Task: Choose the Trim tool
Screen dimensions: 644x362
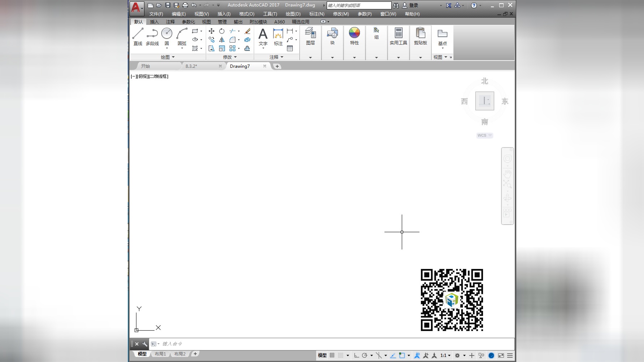Action: 232,31
